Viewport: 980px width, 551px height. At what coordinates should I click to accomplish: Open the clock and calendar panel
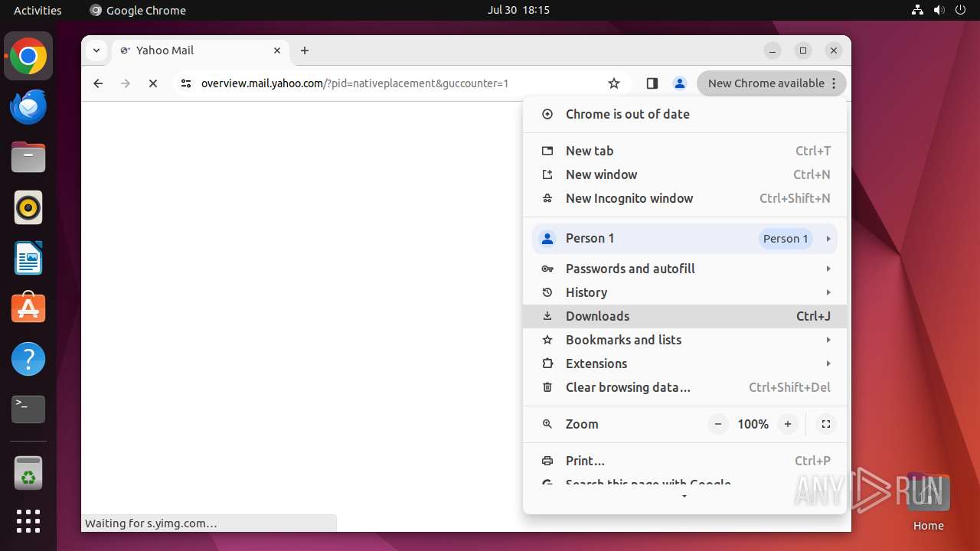pos(518,10)
